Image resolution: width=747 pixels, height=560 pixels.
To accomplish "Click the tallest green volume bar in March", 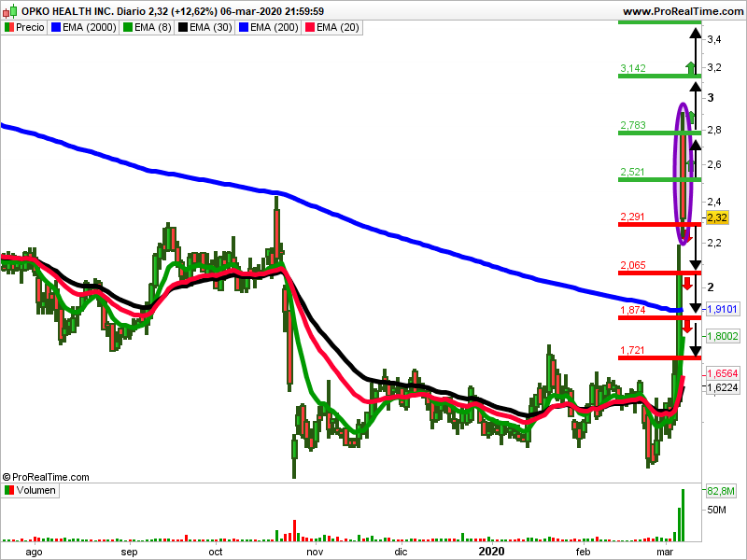I will coord(684,515).
